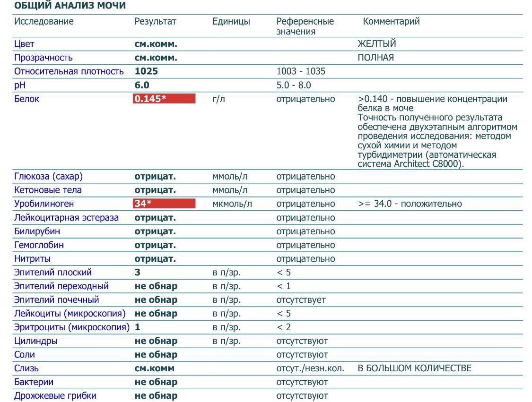Click the comment '>= 34.0 - положительно'
Screen dimensions: 532x402
[x=410, y=204]
